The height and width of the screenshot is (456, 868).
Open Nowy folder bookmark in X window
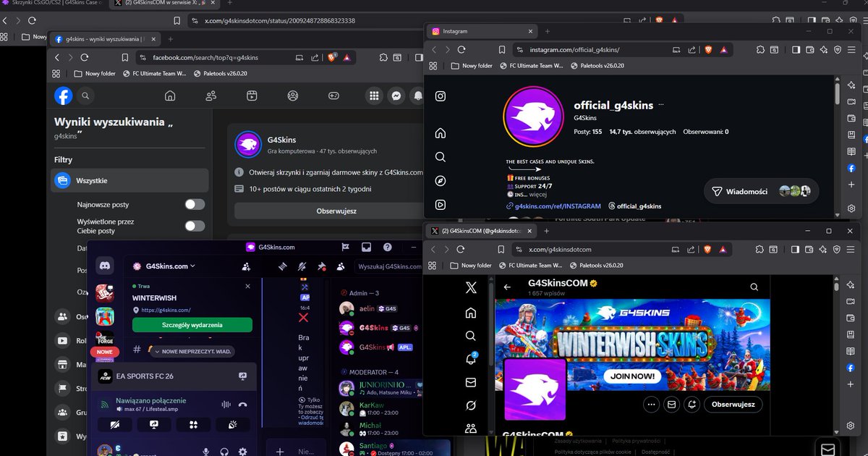click(472, 266)
